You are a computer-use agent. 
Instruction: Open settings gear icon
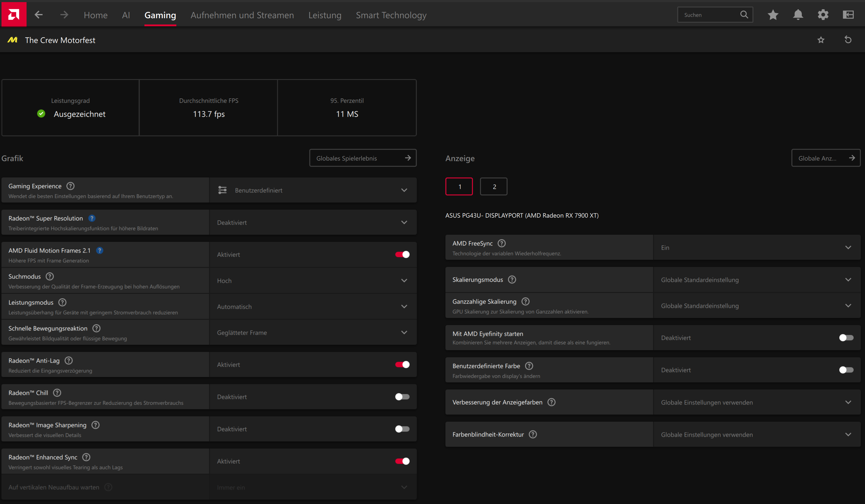coord(823,15)
